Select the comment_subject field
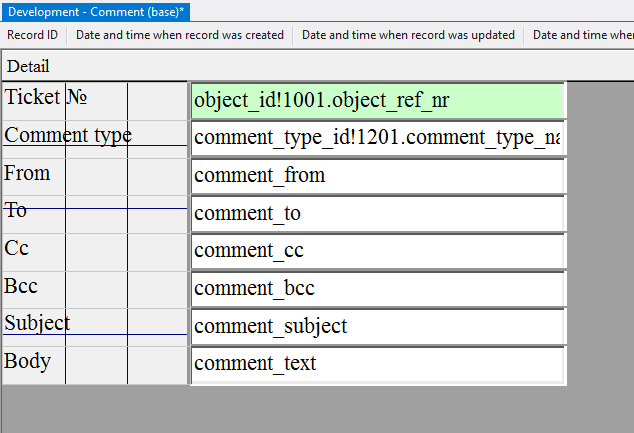 377,327
